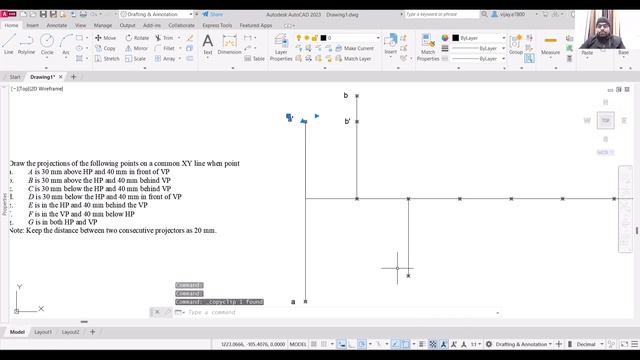Toggle polar tracking in status bar
Viewport: 640px width, 360px height.
(x=362, y=344)
